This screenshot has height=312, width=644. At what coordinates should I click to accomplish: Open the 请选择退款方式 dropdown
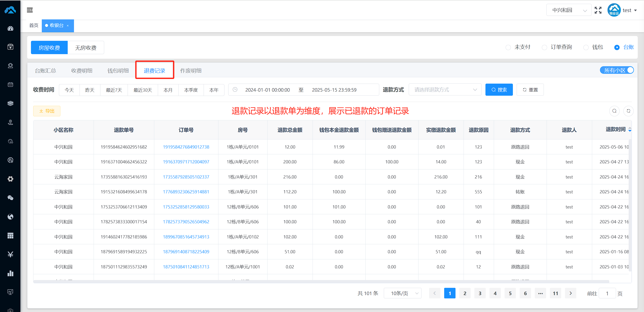click(445, 90)
